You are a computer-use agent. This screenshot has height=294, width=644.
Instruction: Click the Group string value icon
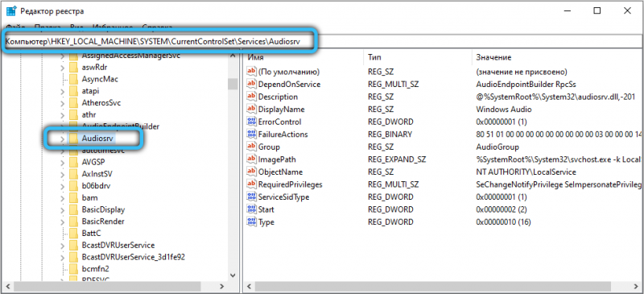click(251, 147)
